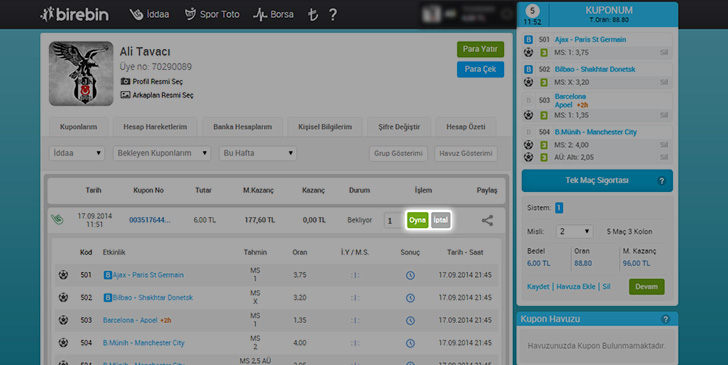Switch to the Kuponlarım tab

point(78,127)
